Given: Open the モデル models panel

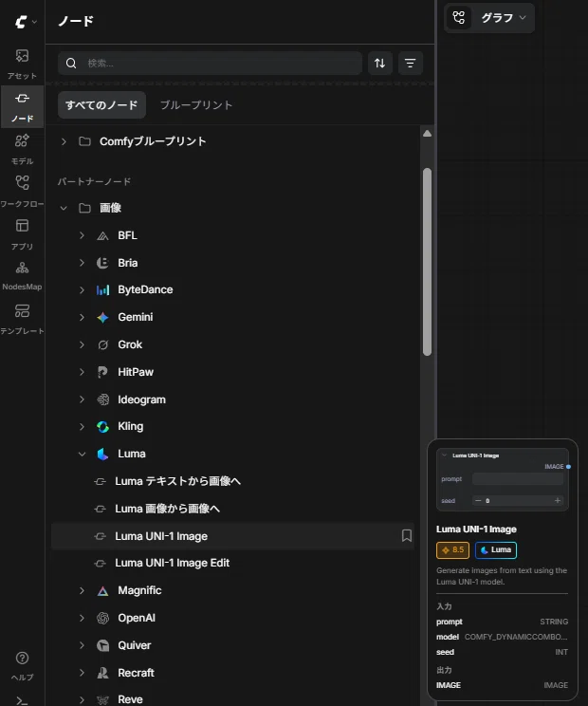Looking at the screenshot, I should click(x=22, y=149).
